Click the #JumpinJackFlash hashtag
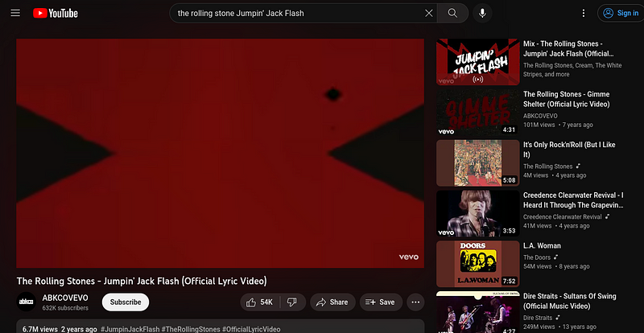This screenshot has width=644, height=333. (130, 329)
